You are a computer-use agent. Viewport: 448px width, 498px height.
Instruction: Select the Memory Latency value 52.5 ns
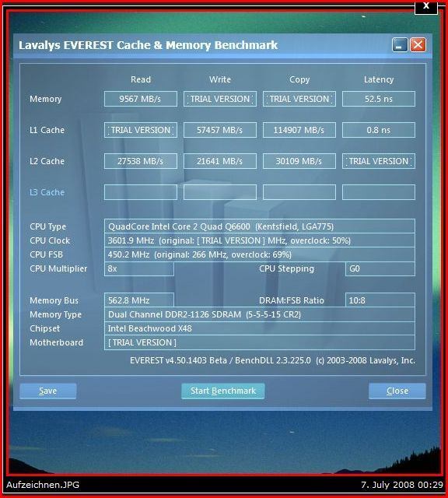[379, 99]
